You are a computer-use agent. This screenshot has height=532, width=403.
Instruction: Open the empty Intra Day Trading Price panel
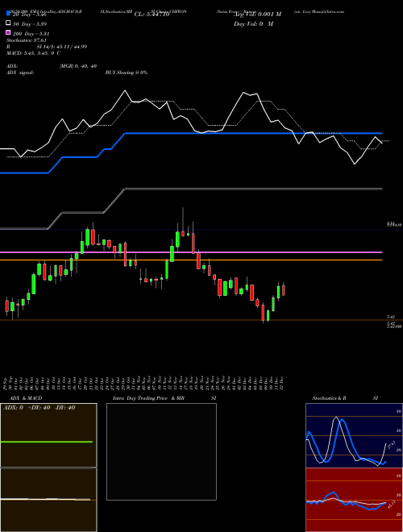(x=161, y=451)
